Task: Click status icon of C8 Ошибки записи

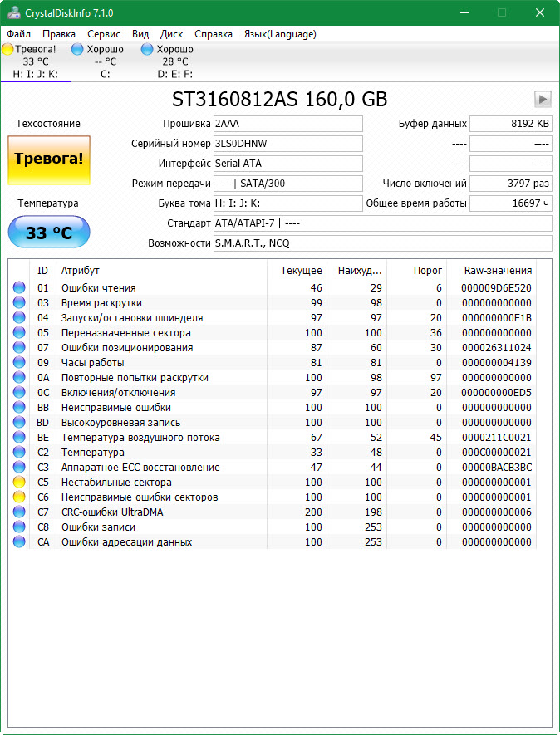Action: 19,527
